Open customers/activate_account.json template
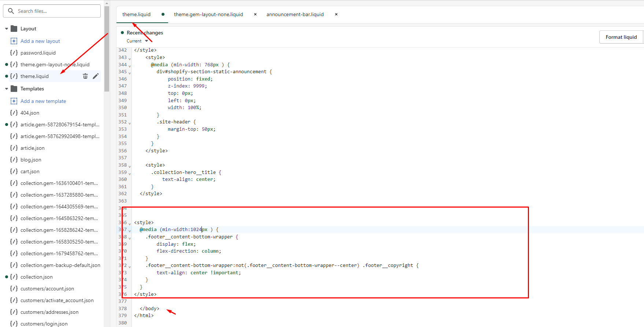Image resolution: width=644 pixels, height=327 pixels. [57, 300]
